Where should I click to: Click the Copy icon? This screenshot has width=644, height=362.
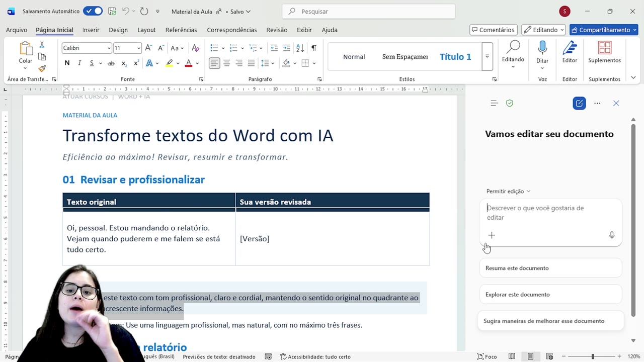pos(42,57)
